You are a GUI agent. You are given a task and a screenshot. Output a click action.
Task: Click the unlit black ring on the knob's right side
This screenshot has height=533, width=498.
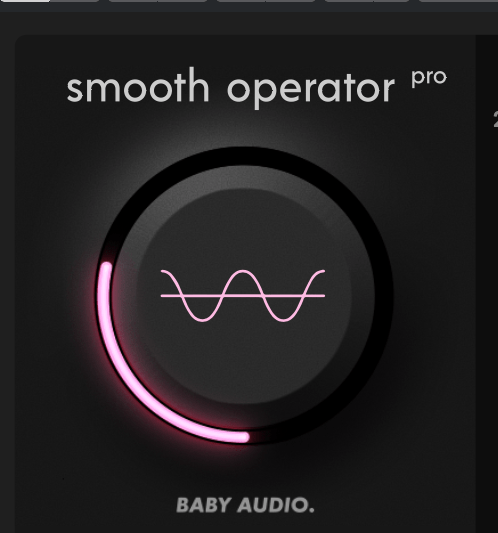tap(383, 296)
